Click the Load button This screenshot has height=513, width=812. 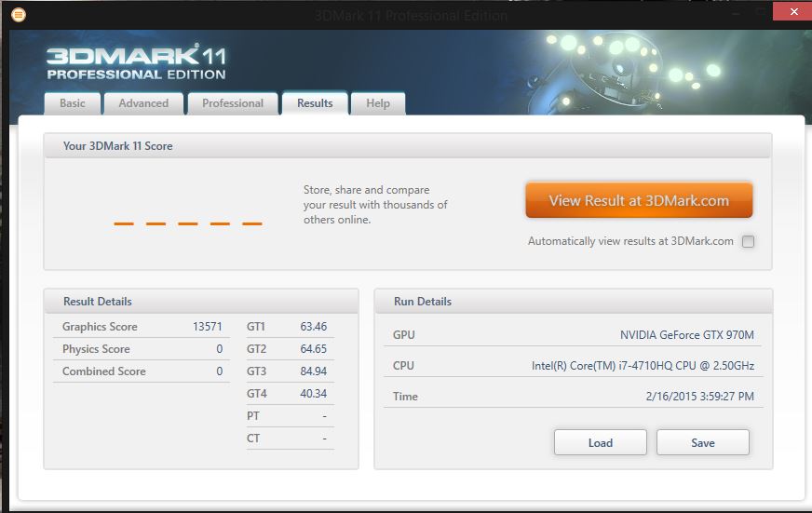(601, 442)
